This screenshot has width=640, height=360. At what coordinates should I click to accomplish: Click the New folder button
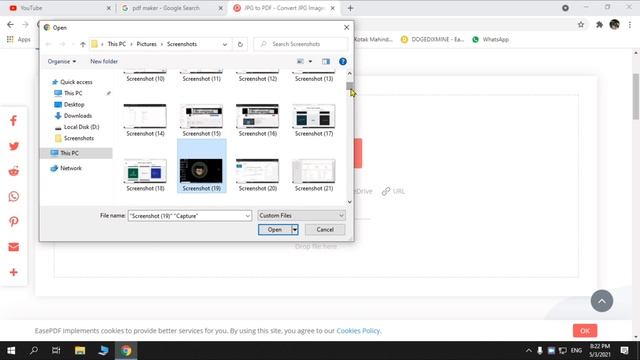coord(104,61)
